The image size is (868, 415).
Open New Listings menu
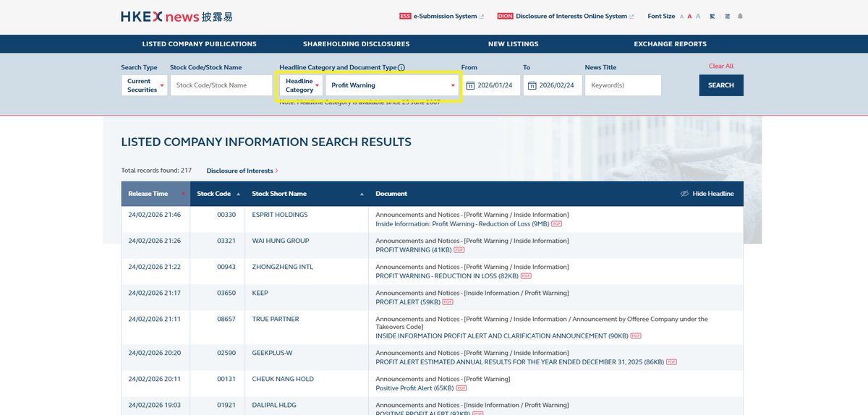pos(514,44)
